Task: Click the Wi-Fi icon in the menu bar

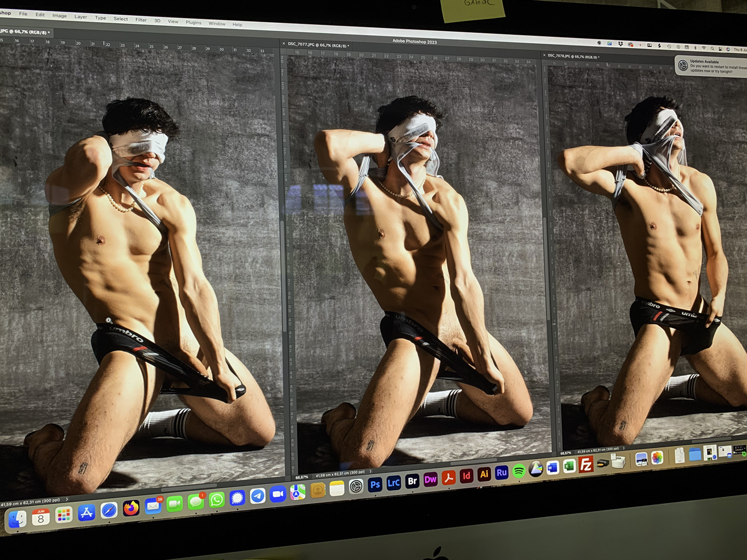Action: pyautogui.click(x=704, y=48)
